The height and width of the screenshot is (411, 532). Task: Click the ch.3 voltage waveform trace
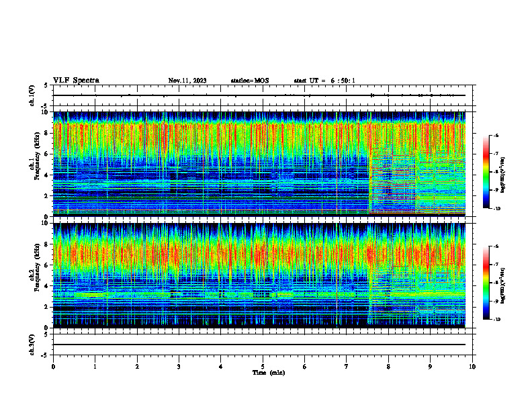[259, 345]
